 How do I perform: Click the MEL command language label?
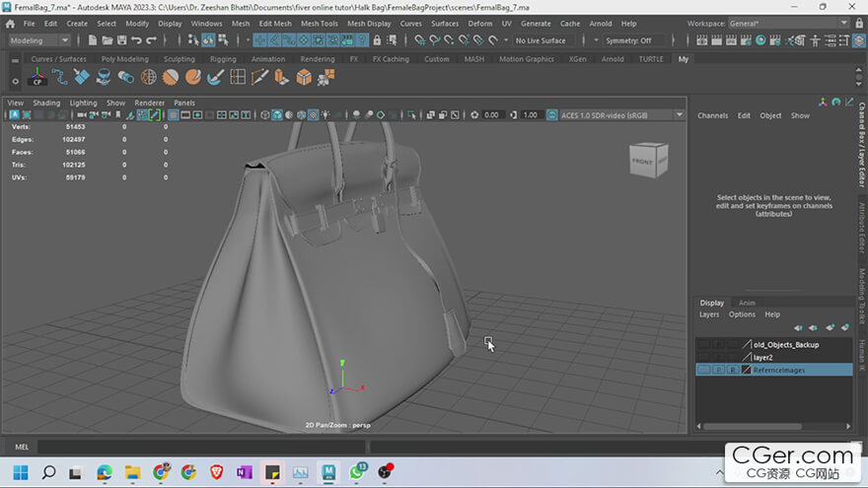click(x=22, y=447)
